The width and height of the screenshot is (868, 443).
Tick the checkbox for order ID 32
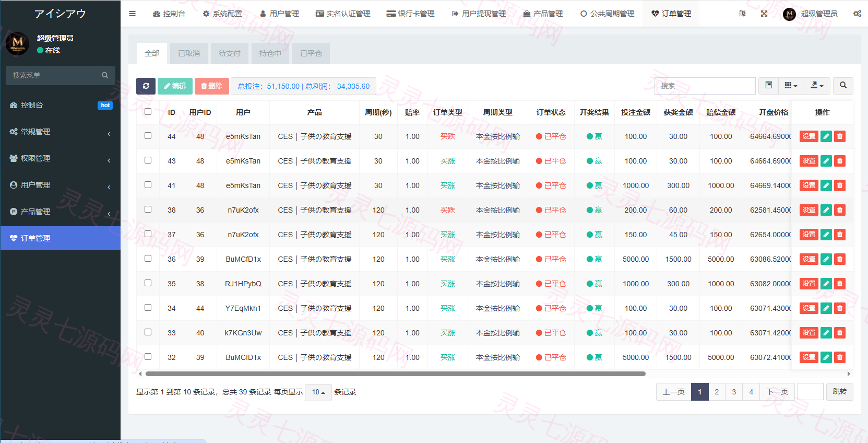[x=148, y=357]
